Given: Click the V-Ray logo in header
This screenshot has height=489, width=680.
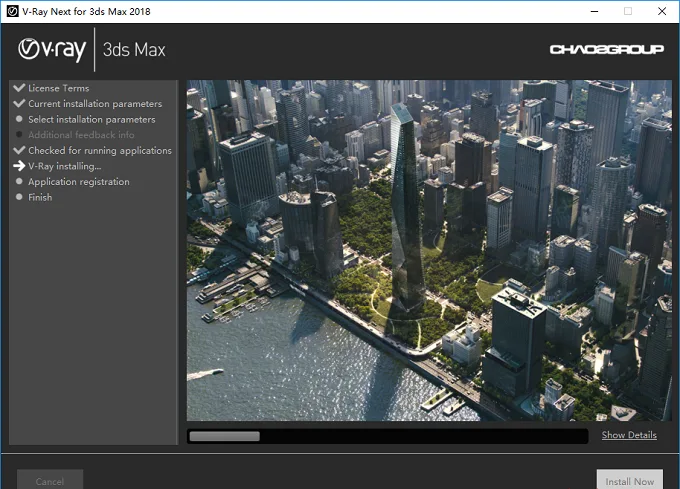Looking at the screenshot, I should pyautogui.click(x=52, y=50).
